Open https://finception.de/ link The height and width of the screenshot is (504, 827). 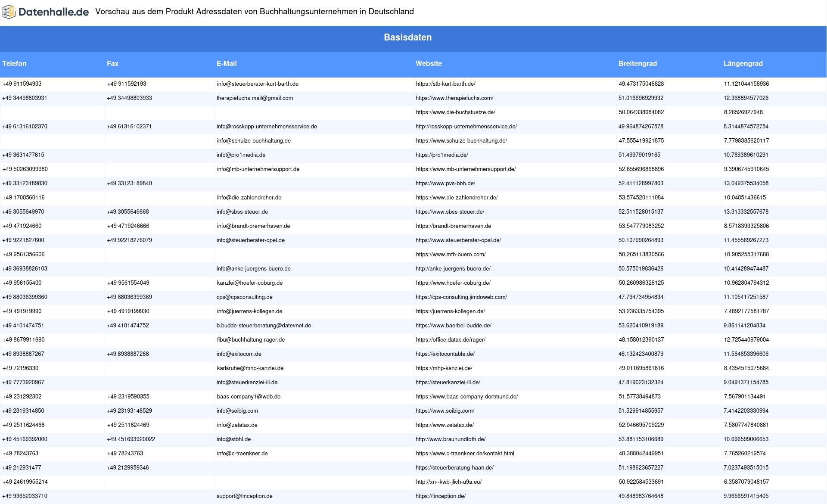click(x=441, y=496)
